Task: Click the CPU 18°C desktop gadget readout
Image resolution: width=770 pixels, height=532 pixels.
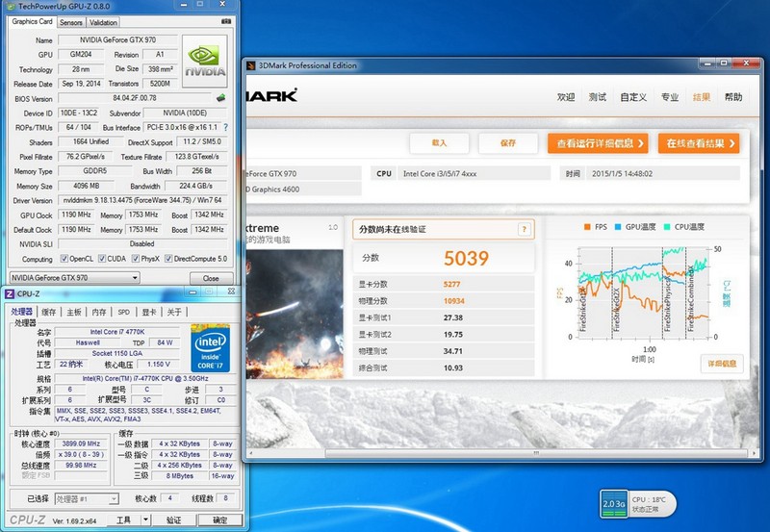Action: [648, 499]
